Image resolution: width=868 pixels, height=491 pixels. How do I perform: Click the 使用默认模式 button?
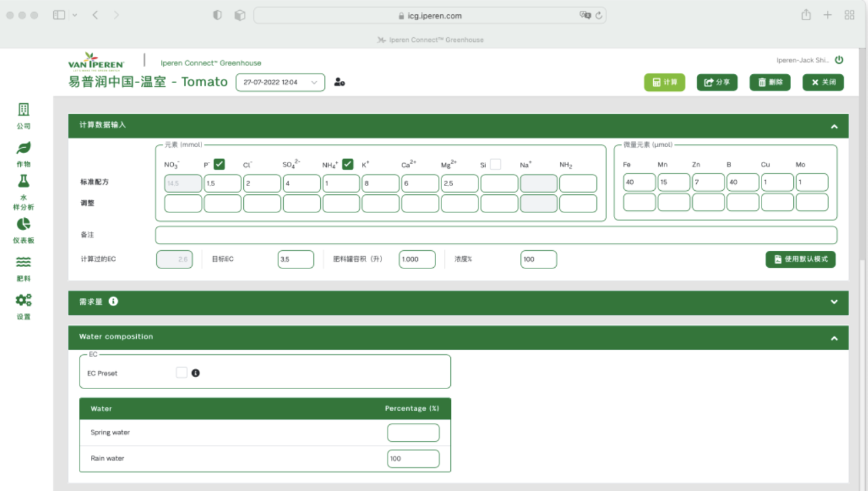(x=800, y=259)
